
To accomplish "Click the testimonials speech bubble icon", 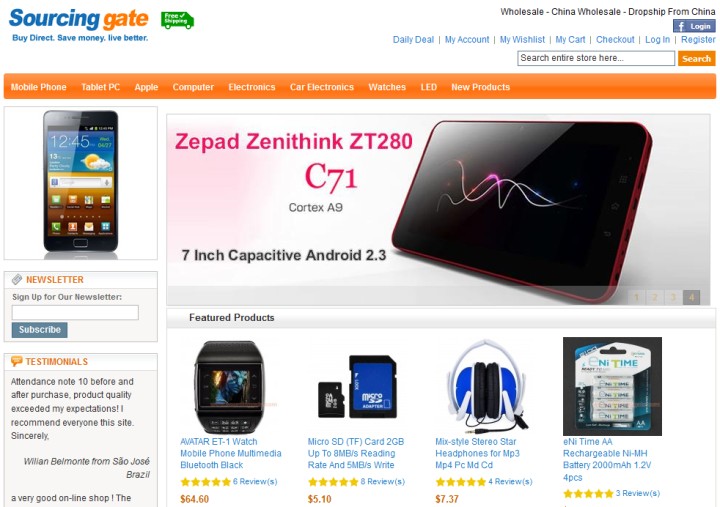I will coord(17,361).
